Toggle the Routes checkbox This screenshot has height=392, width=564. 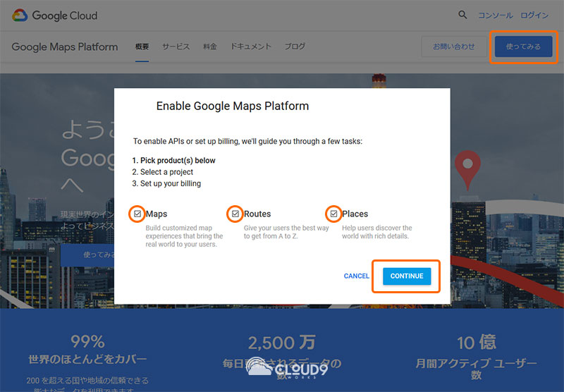pyautogui.click(x=235, y=214)
